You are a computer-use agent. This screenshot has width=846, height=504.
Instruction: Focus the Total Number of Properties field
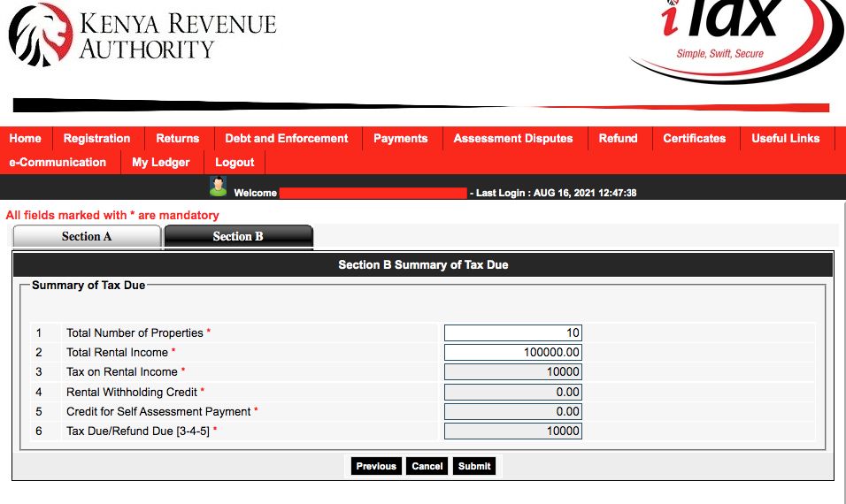click(513, 333)
